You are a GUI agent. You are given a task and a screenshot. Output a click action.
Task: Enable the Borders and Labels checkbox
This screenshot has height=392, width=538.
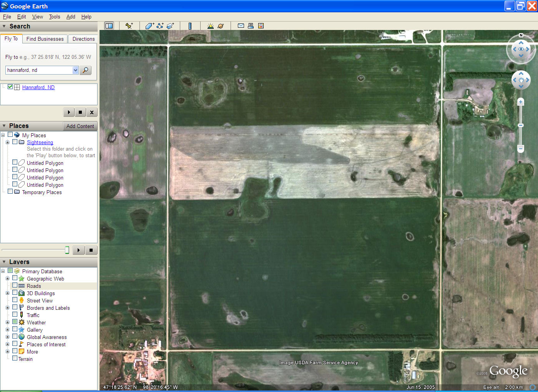pos(15,307)
